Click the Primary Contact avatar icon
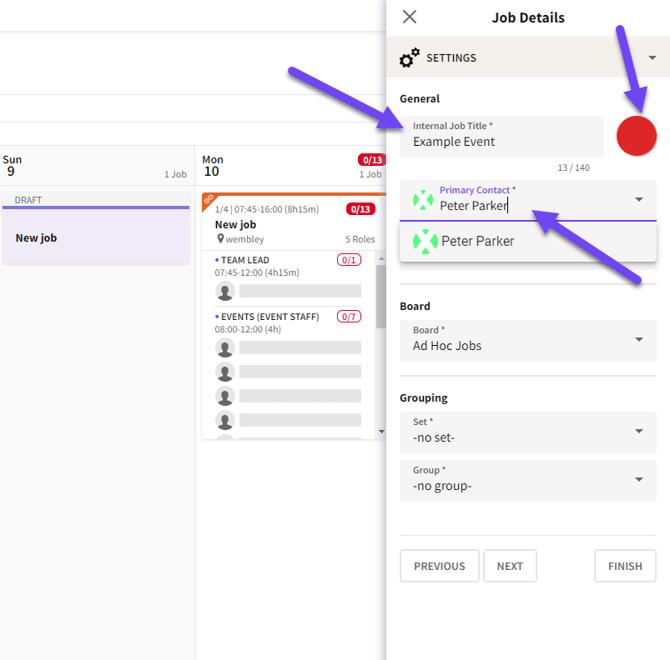Image resolution: width=670 pixels, height=660 pixels. (x=423, y=200)
